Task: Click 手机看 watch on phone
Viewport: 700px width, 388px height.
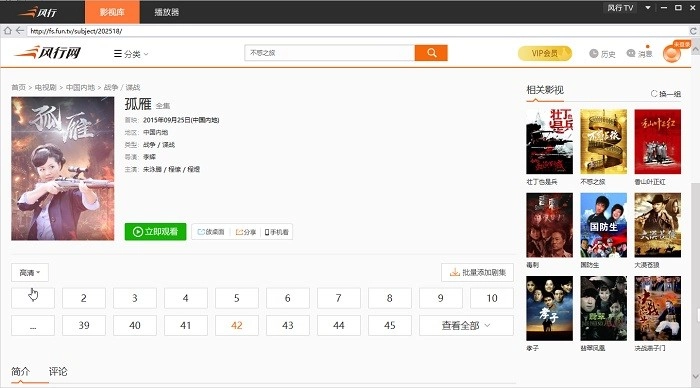Action: tap(276, 232)
